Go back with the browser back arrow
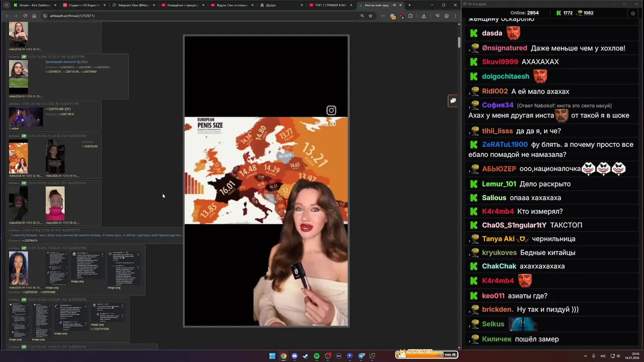Screen dimensions: 644x362 pyautogui.click(x=7, y=16)
